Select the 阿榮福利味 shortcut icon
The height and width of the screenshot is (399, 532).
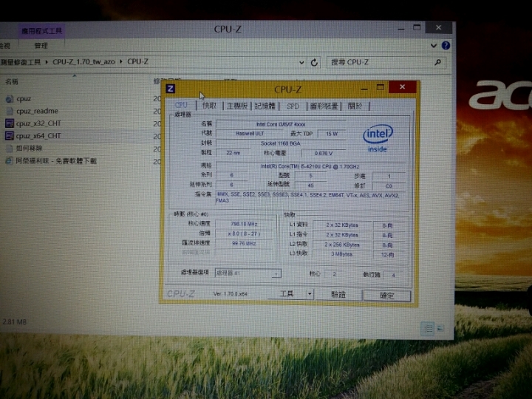pyautogui.click(x=9, y=161)
